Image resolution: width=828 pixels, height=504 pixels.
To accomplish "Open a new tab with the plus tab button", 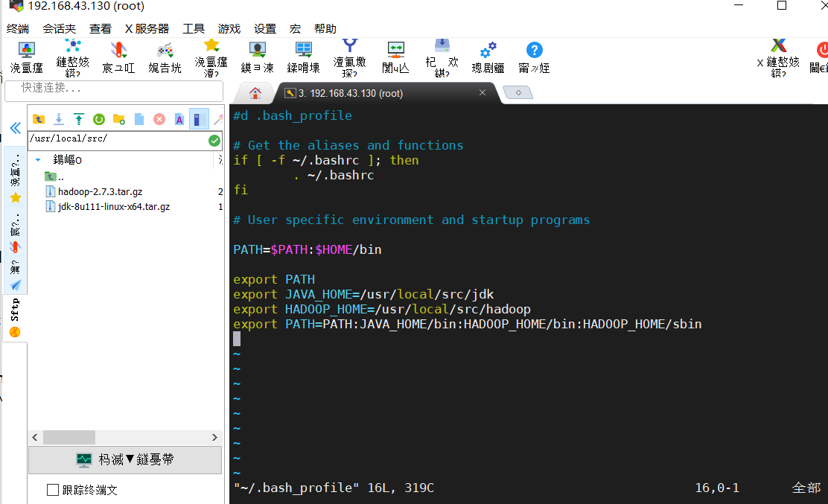I will pos(518,93).
